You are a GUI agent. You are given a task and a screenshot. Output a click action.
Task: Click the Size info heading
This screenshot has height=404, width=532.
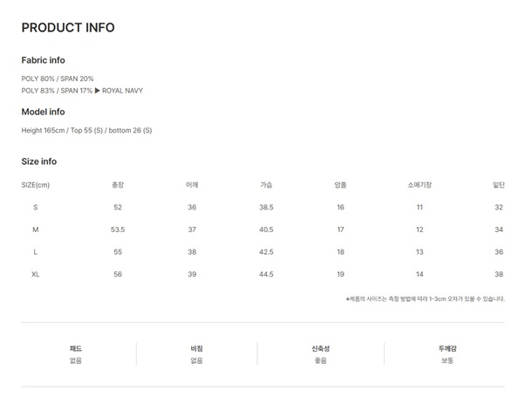click(x=39, y=161)
